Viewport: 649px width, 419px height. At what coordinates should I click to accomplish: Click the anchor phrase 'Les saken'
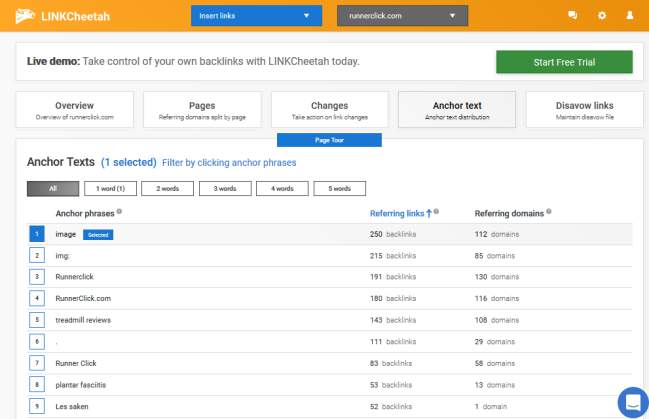(x=72, y=407)
